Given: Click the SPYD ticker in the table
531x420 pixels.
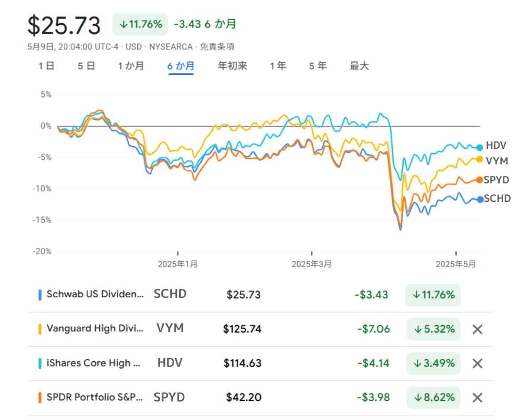Looking at the screenshot, I should coord(169,397).
